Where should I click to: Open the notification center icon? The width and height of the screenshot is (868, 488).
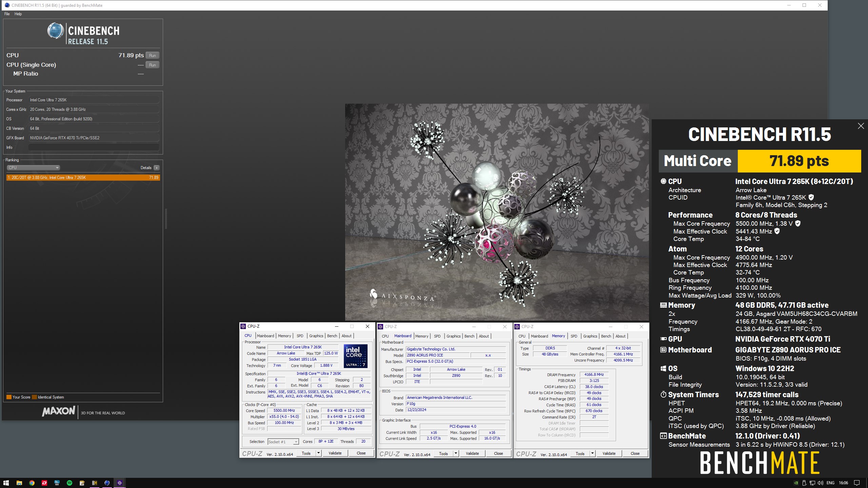click(857, 483)
